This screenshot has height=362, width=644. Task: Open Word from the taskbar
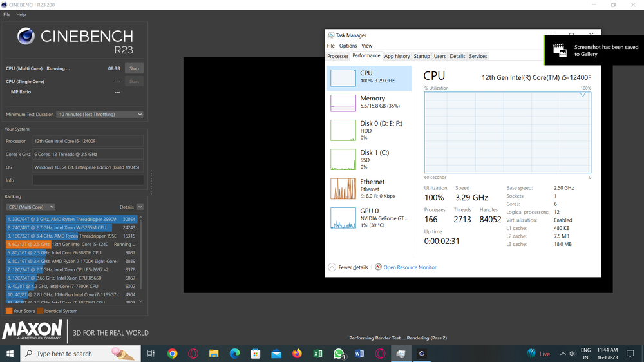(x=359, y=354)
